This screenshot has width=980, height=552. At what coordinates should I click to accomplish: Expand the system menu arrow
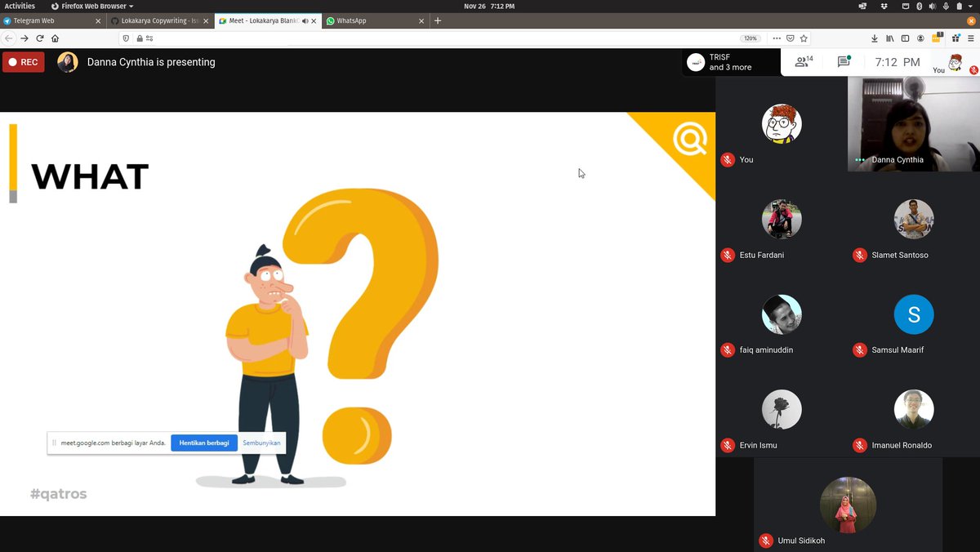coord(969,6)
